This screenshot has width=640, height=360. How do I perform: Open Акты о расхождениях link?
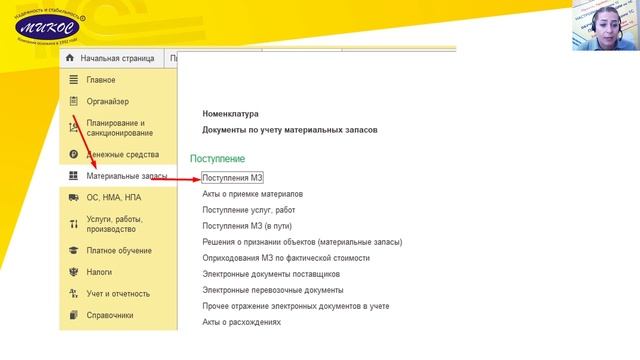(242, 322)
